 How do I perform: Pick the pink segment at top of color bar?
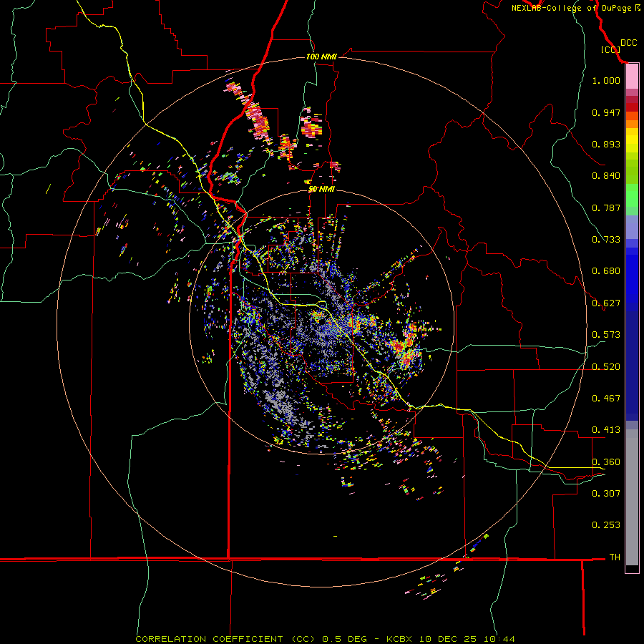[632, 77]
